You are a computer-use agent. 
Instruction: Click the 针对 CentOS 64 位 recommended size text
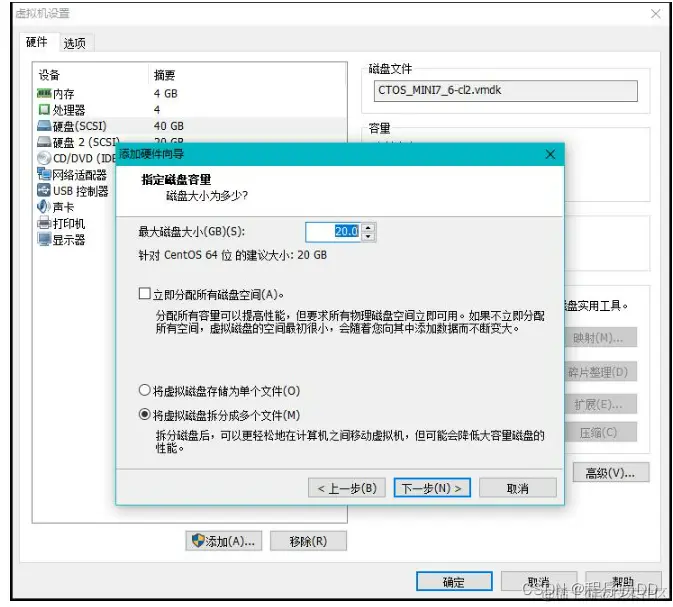coord(232,255)
